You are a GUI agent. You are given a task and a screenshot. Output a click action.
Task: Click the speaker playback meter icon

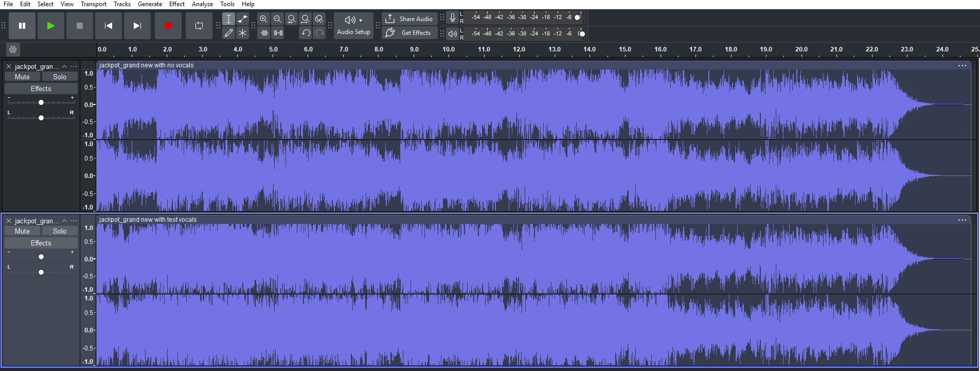452,34
